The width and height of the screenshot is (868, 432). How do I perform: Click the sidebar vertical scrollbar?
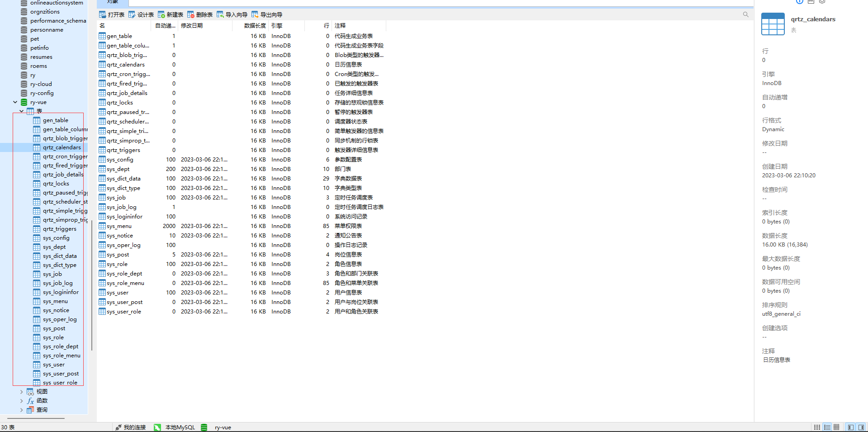click(91, 285)
